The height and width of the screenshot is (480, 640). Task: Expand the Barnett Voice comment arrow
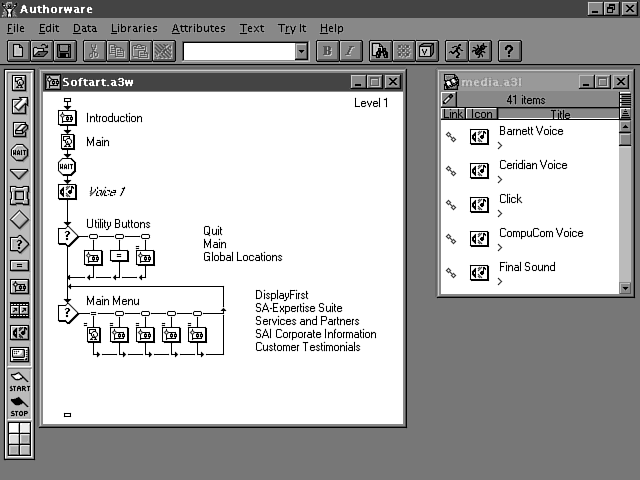pos(500,145)
